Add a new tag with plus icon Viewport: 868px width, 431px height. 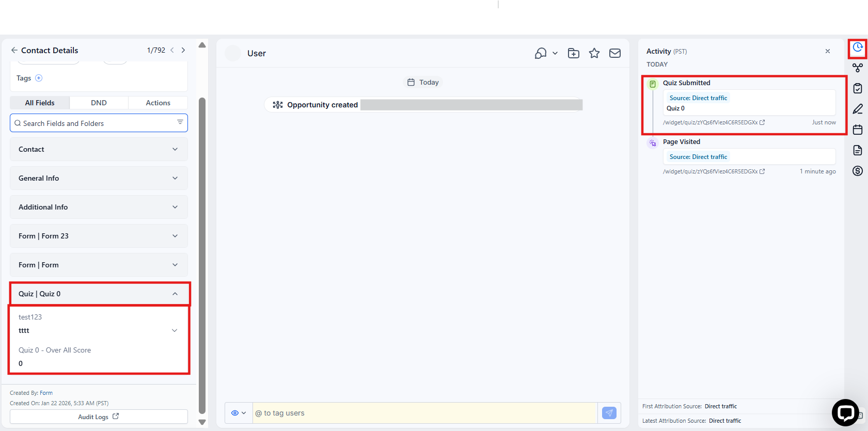(39, 78)
